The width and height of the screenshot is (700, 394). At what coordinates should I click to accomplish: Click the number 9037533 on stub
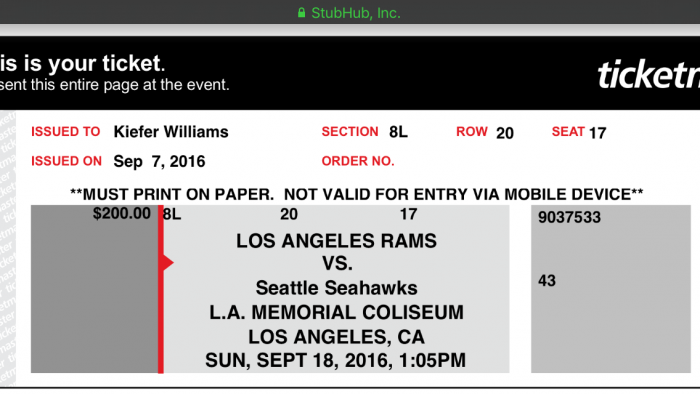(569, 217)
